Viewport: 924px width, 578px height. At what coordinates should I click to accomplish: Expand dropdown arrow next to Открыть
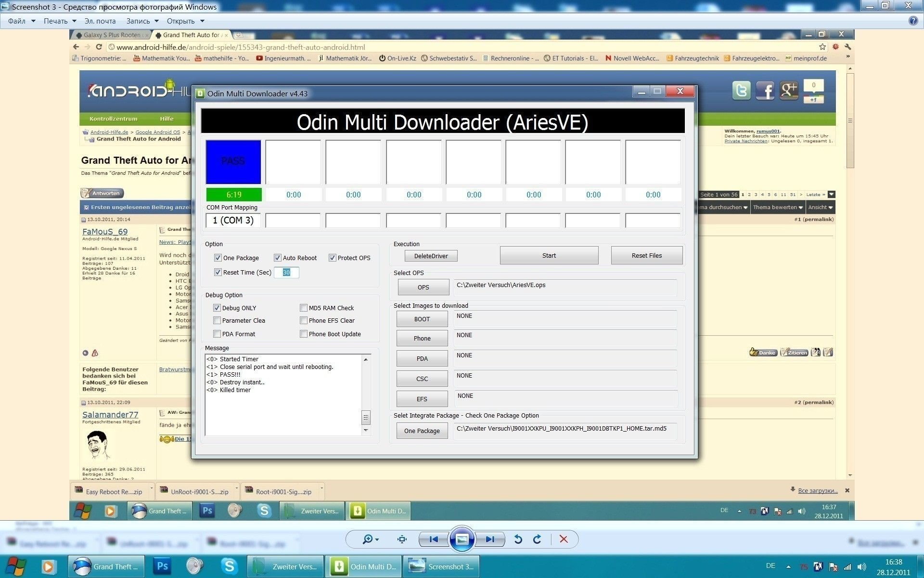coord(202,21)
